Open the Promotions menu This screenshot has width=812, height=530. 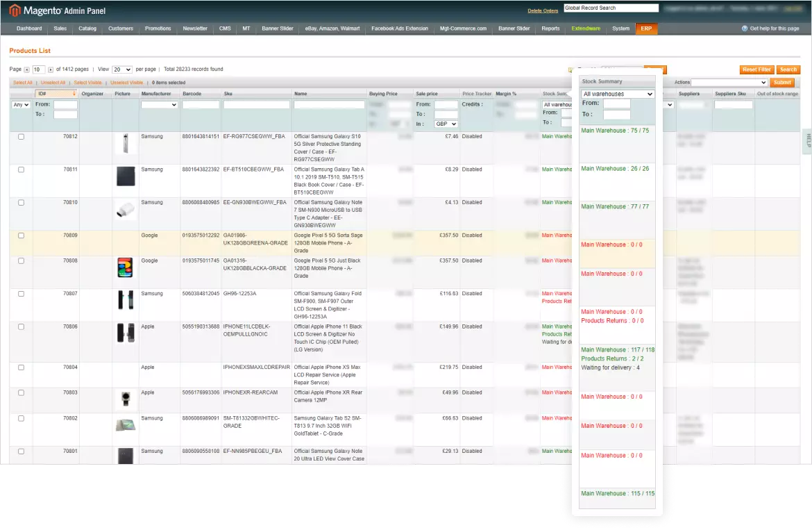[x=158, y=28]
